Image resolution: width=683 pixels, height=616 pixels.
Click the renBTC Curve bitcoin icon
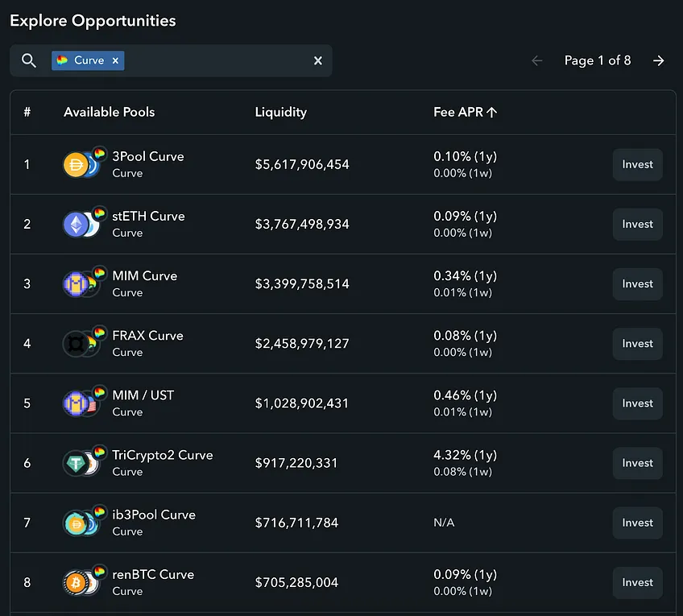tap(77, 582)
